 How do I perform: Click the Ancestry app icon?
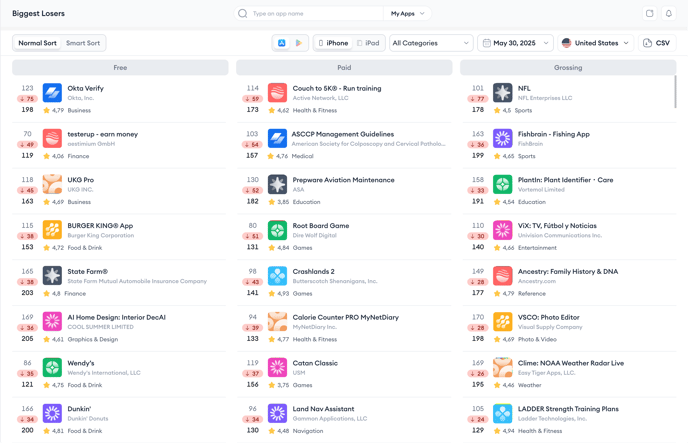point(502,275)
